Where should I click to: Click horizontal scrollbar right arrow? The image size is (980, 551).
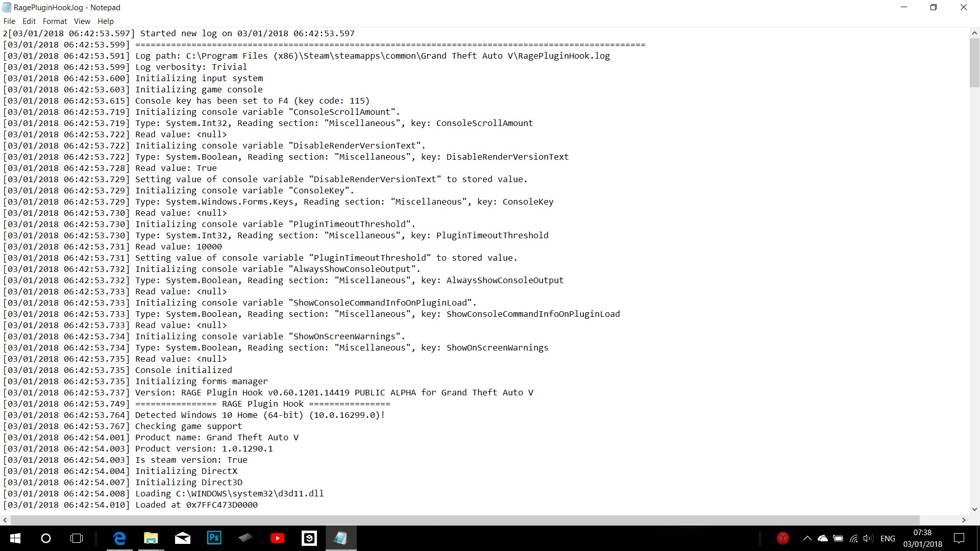click(x=964, y=520)
